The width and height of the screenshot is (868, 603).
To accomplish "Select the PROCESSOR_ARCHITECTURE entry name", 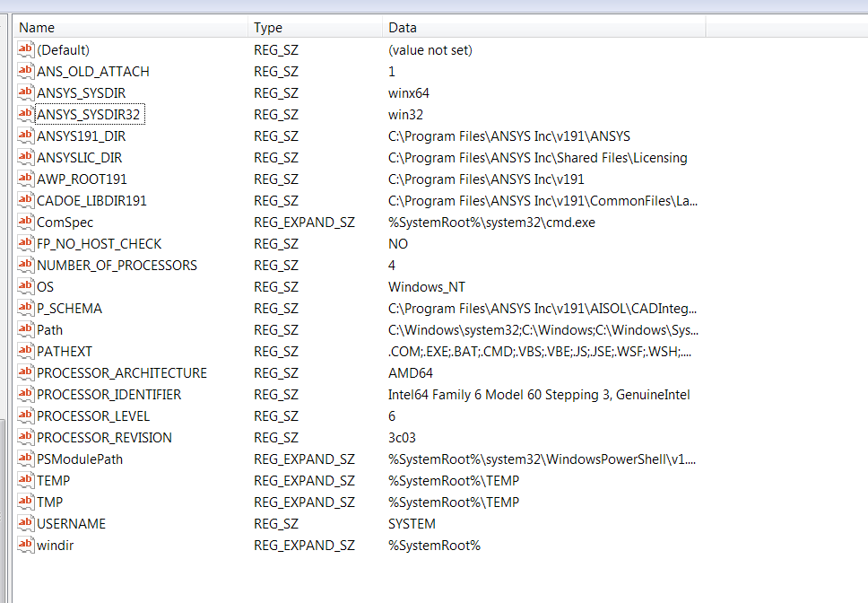I will tap(122, 373).
